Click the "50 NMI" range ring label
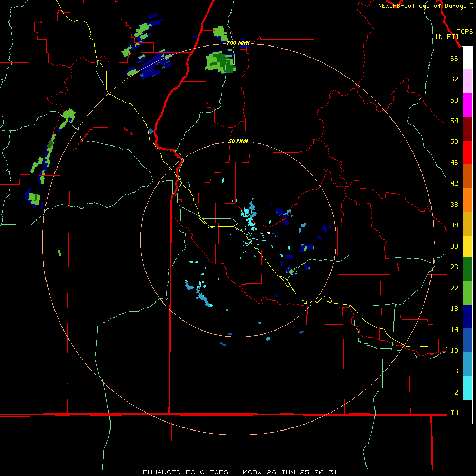The height and width of the screenshot is (476, 476). tap(238, 141)
